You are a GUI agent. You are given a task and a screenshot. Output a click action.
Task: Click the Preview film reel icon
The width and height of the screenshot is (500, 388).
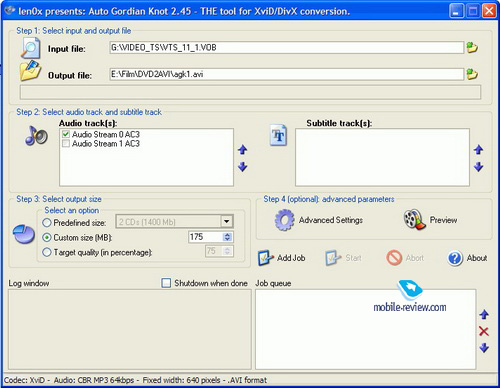tap(415, 219)
